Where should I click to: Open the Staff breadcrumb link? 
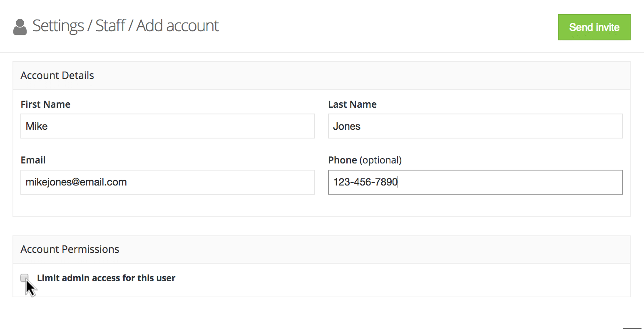coord(110,26)
